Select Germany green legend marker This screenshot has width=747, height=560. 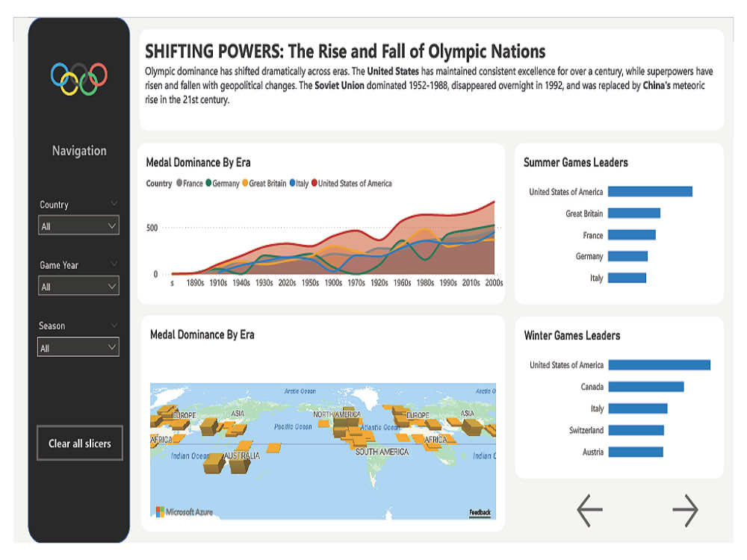point(208,183)
